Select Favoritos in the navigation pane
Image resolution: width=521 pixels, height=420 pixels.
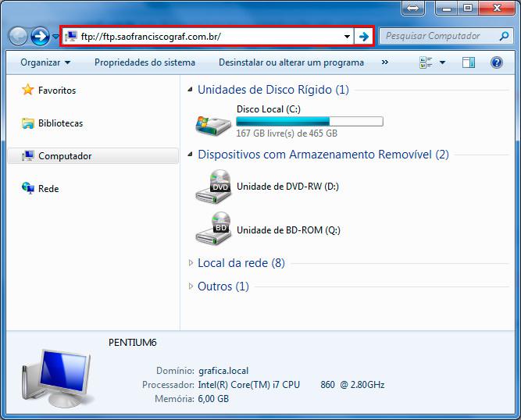click(x=57, y=91)
